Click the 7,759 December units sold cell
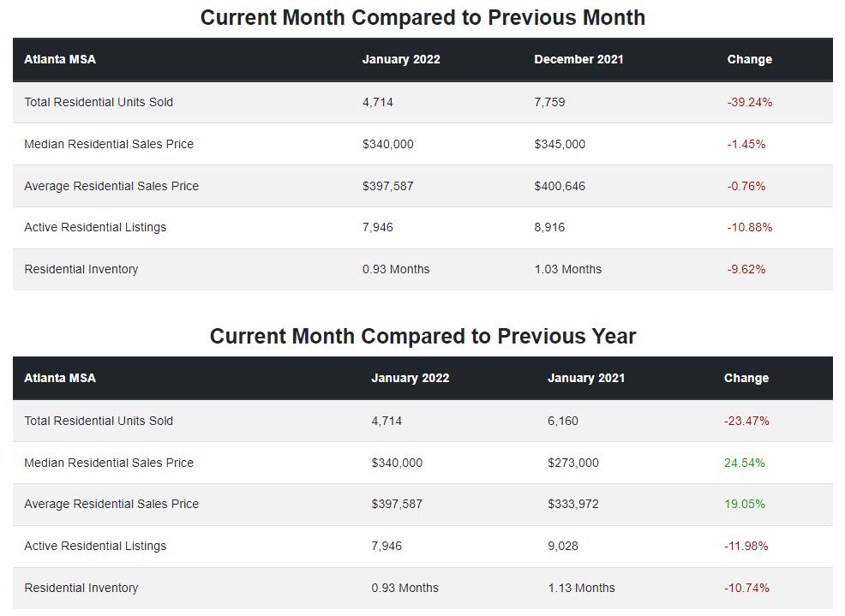The image size is (845, 616). point(549,102)
